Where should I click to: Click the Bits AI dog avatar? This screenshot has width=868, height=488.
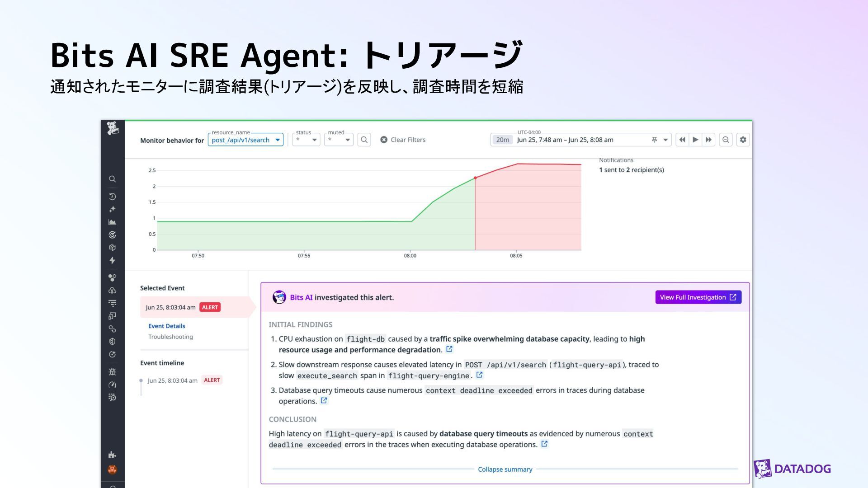click(279, 297)
